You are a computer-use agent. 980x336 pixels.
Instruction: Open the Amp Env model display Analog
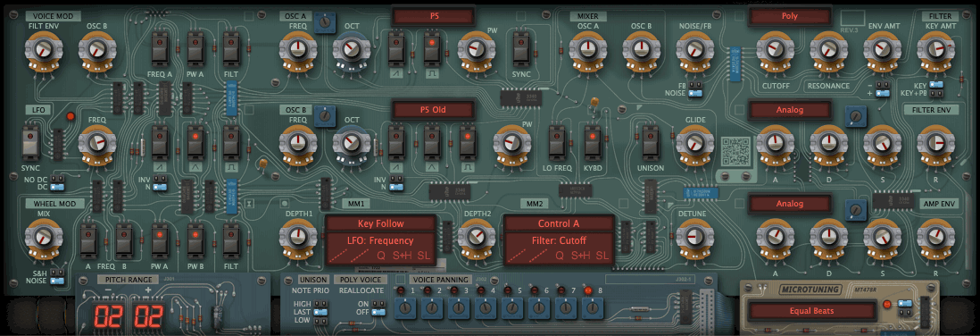coord(790,204)
